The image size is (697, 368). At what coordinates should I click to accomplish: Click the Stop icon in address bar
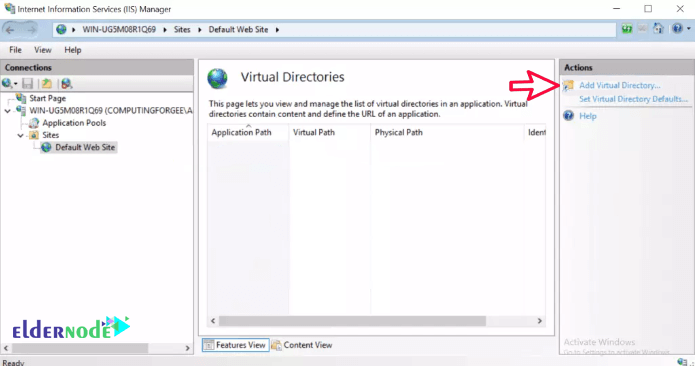(x=642, y=29)
